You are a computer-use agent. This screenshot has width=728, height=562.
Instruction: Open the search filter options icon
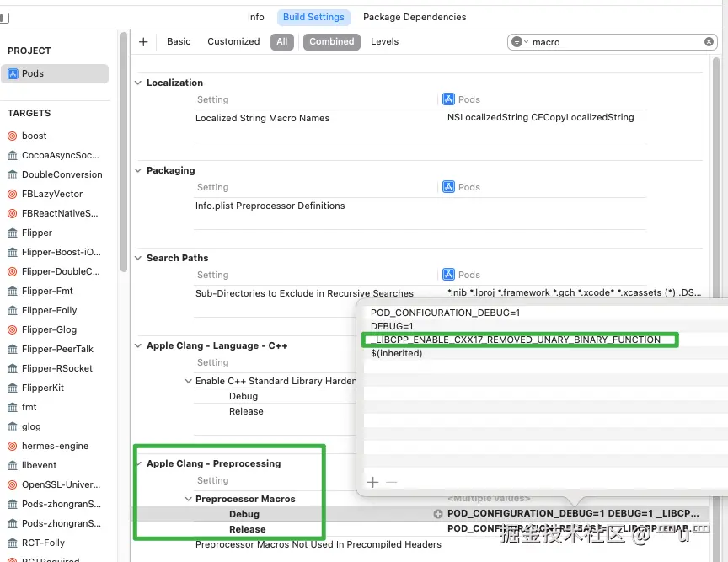(519, 42)
